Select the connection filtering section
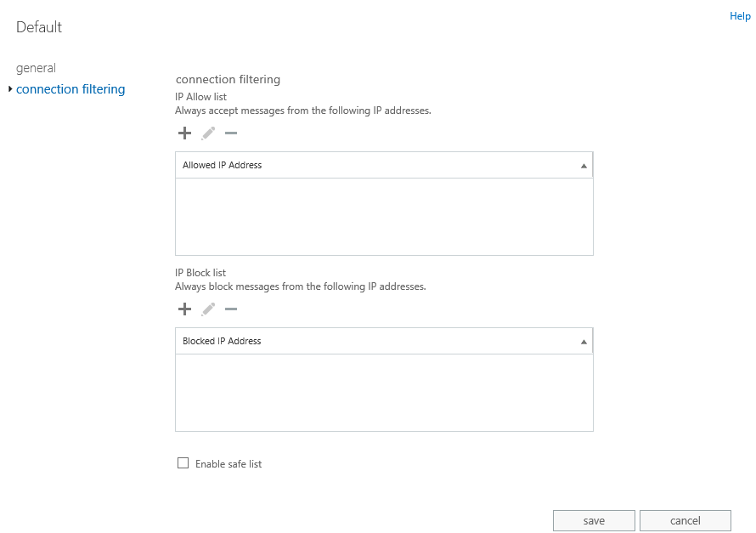 click(x=71, y=89)
